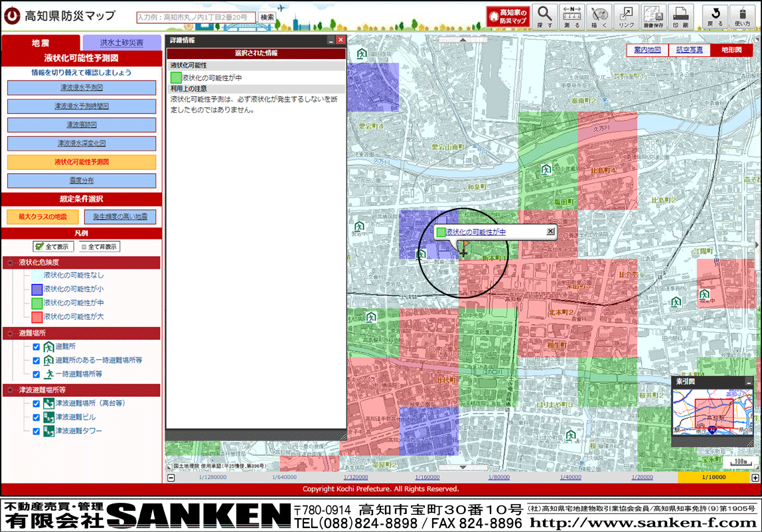Switch to the 洪水土砂災害 tab

coord(121,43)
